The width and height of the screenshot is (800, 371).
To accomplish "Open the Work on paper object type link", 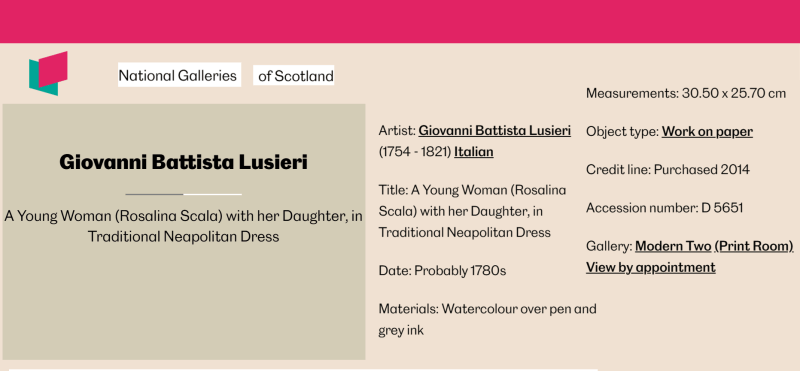I will [x=707, y=132].
